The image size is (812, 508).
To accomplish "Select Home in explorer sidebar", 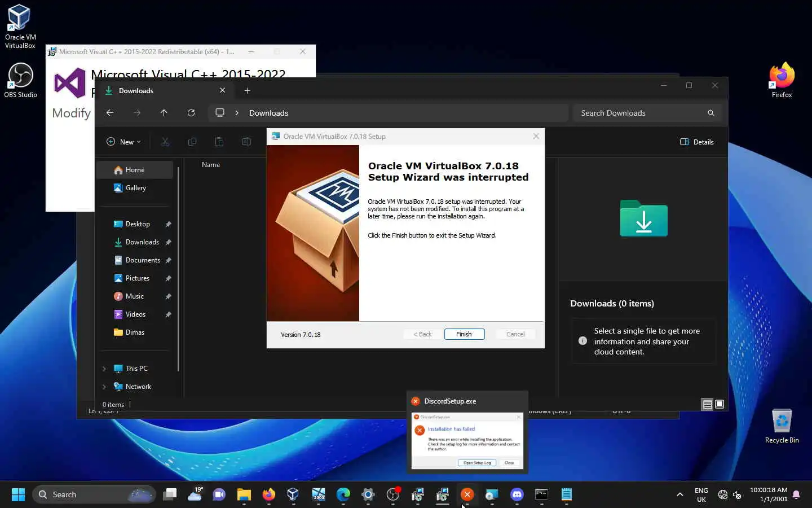I will pos(135,170).
